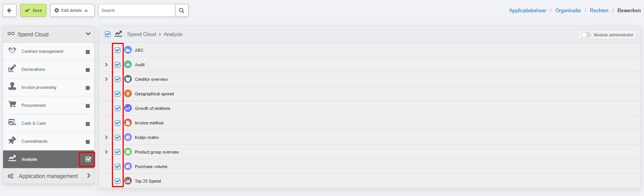Screen dimensions: 644x196
Task: Toggle the Analysis sidebar checkbox
Action: [88, 159]
